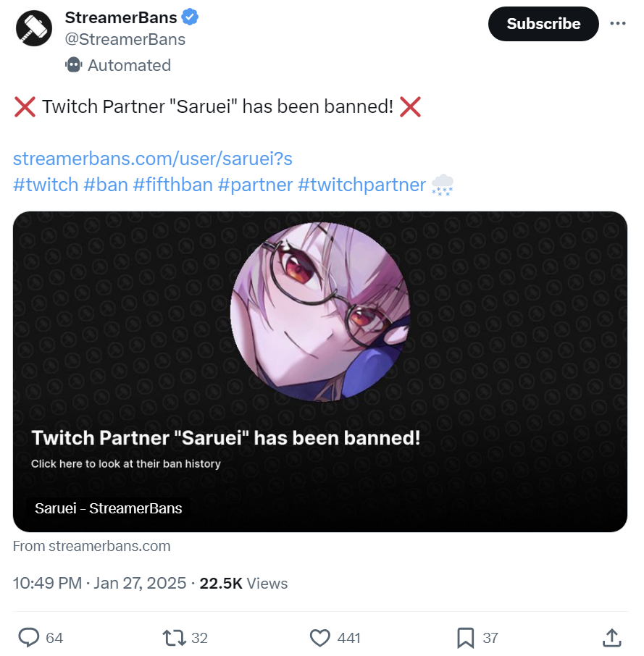
Task: Bookmark this post
Action: click(x=465, y=637)
